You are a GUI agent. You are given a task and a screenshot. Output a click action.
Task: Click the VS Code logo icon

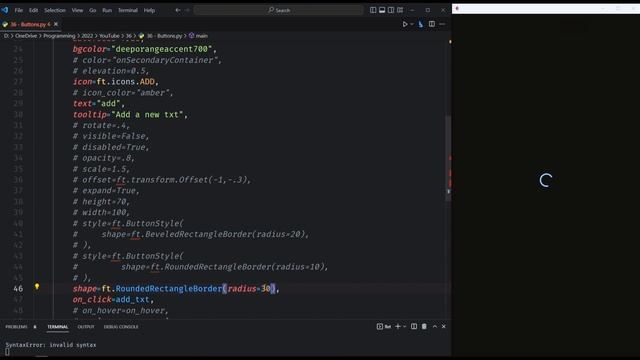point(5,10)
